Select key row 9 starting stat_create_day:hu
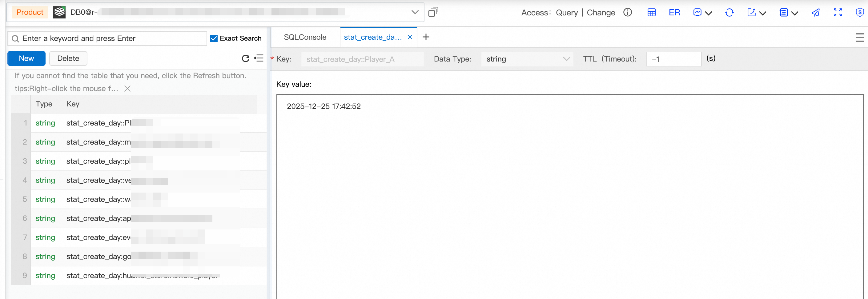868x299 pixels. pyautogui.click(x=139, y=276)
